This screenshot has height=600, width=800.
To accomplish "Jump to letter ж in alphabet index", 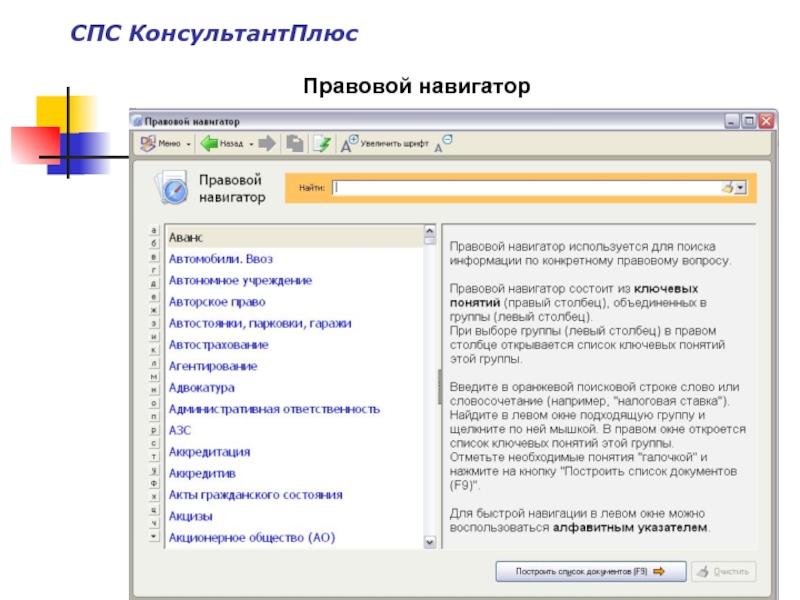I will click(154, 310).
